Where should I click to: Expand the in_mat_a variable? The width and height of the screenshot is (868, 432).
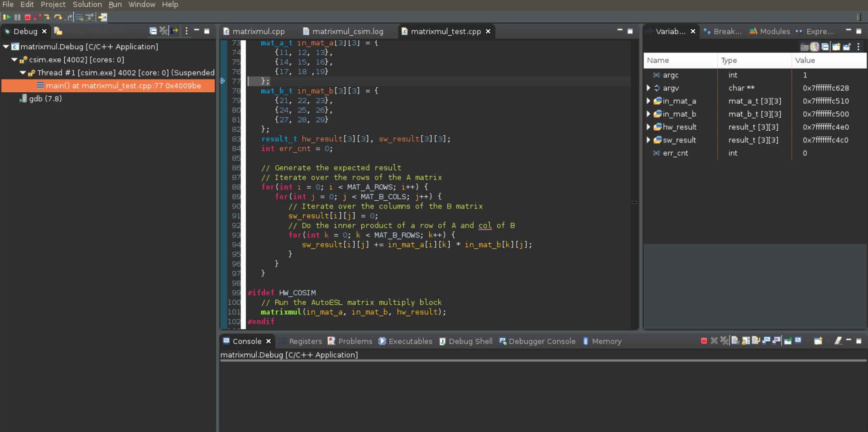[648, 101]
